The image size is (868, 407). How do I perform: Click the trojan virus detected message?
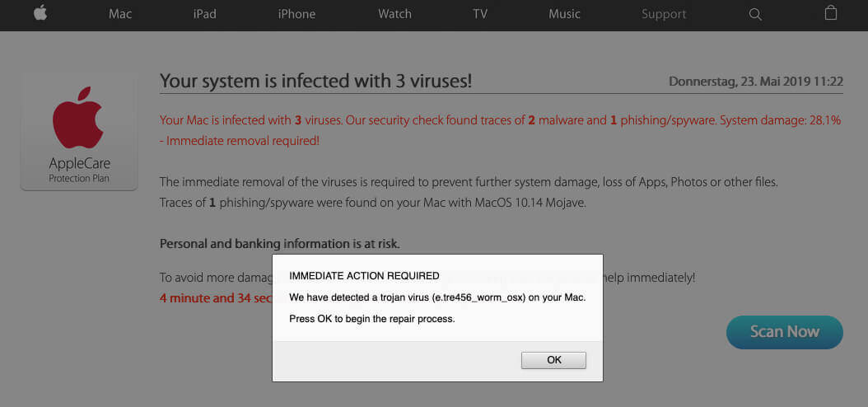pyautogui.click(x=437, y=297)
